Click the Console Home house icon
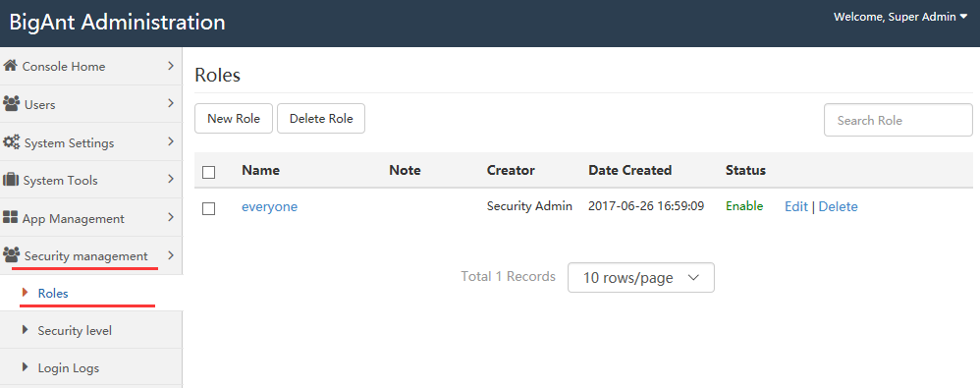This screenshot has height=388, width=980. (x=10, y=66)
